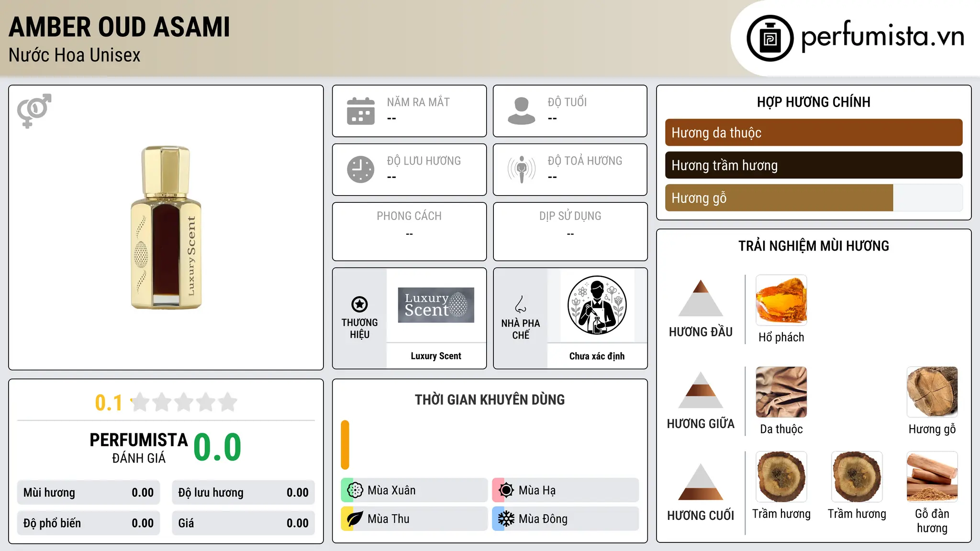This screenshot has width=980, height=551.
Task: Click the DỊP SỬ DỤNG info card
Action: click(570, 231)
